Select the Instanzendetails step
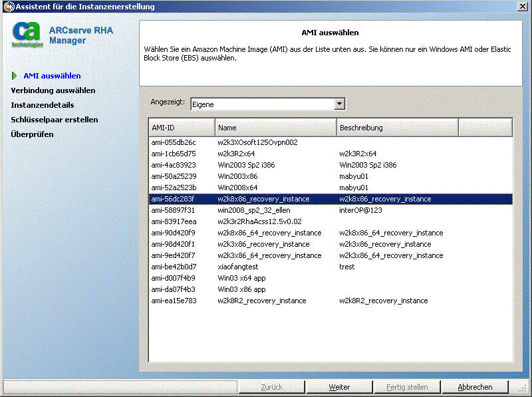This screenshot has width=532, height=397. pos(43,105)
